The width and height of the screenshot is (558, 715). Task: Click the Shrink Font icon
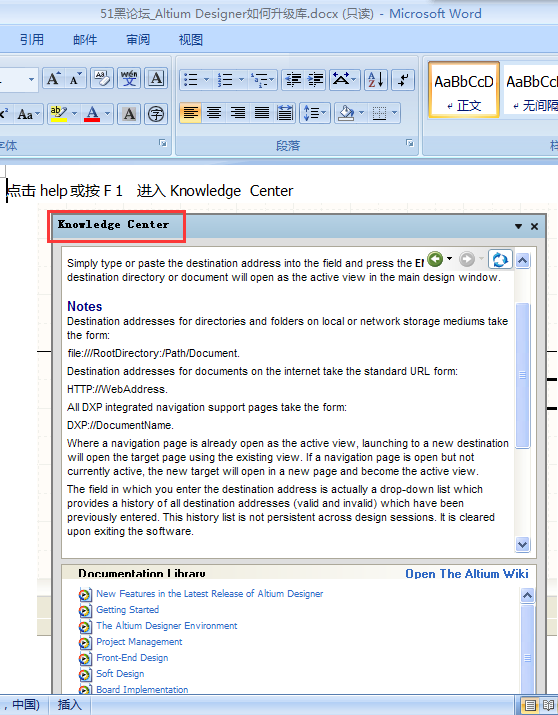(75, 79)
